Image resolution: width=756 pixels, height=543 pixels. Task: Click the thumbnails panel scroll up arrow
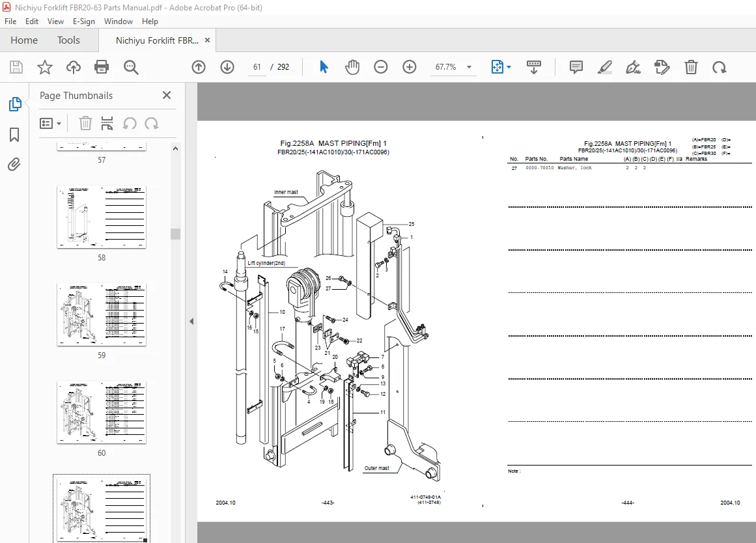[x=176, y=149]
